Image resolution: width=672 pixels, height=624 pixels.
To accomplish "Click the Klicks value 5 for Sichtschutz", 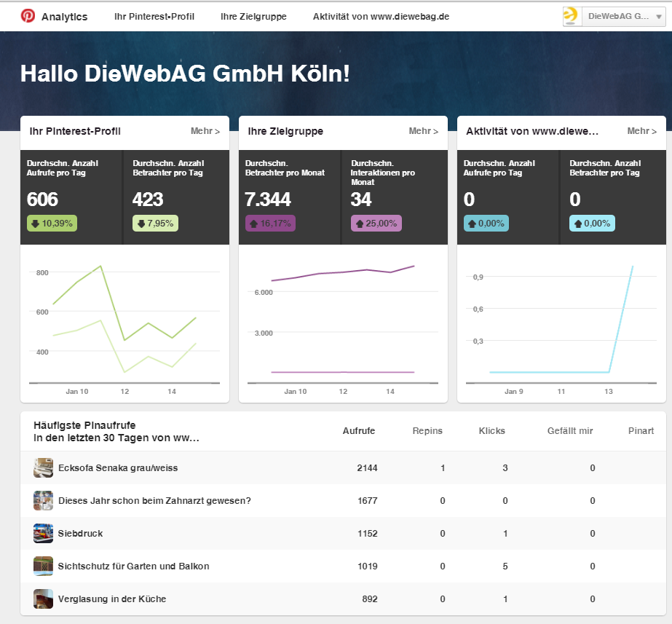I will click(x=505, y=566).
